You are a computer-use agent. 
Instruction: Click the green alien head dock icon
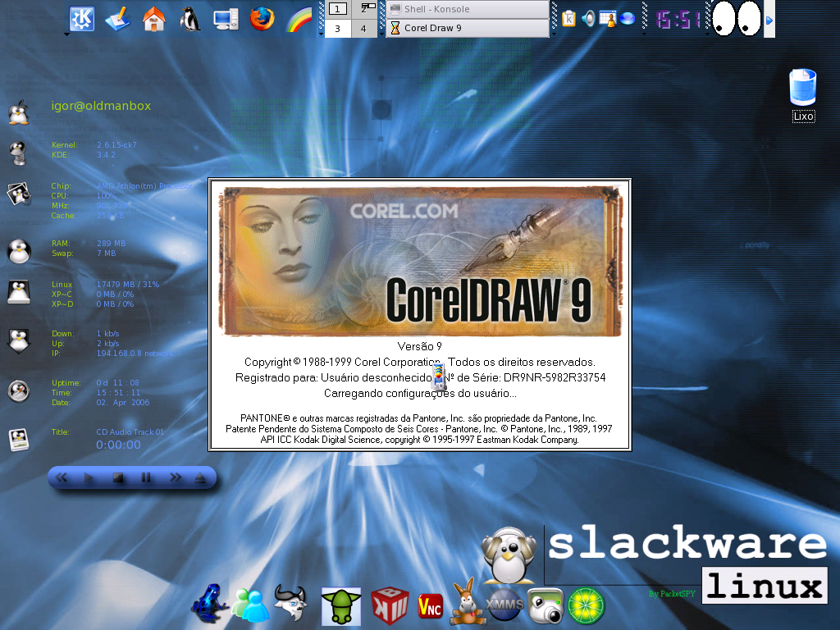coord(341,606)
